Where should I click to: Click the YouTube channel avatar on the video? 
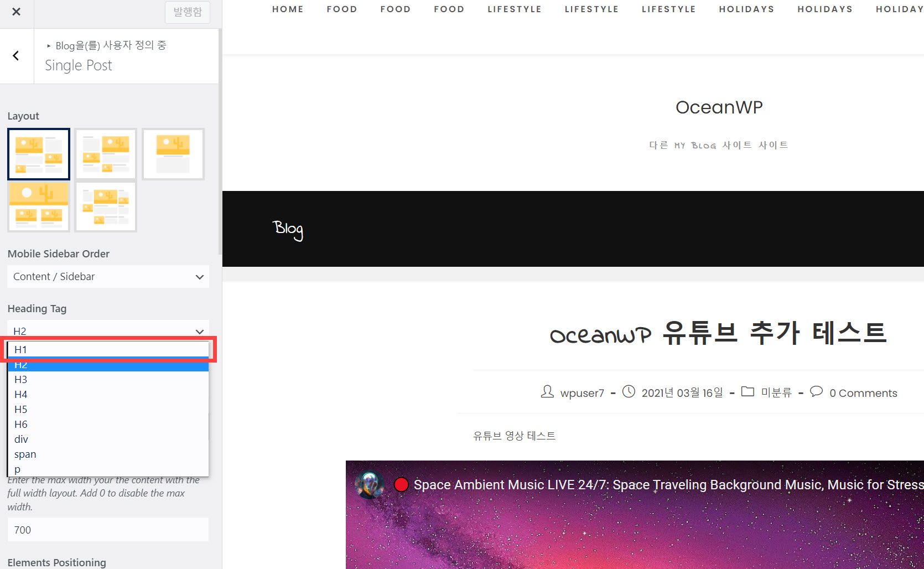370,484
